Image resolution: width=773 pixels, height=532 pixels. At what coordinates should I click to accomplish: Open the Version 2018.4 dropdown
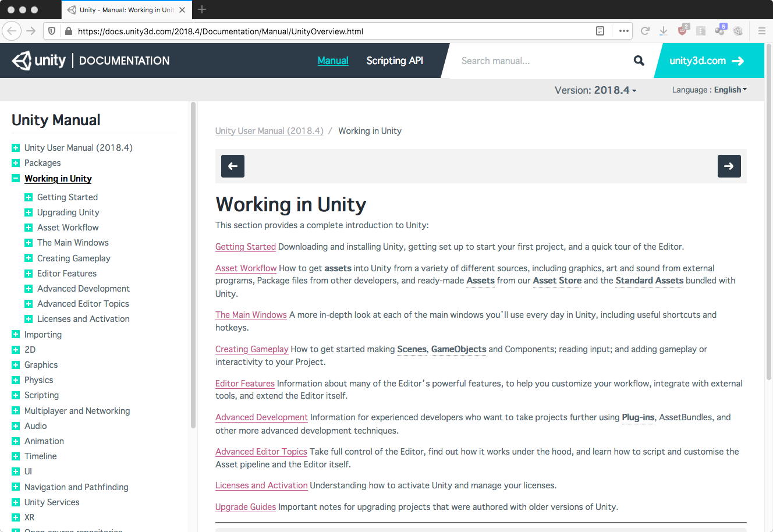click(x=595, y=90)
